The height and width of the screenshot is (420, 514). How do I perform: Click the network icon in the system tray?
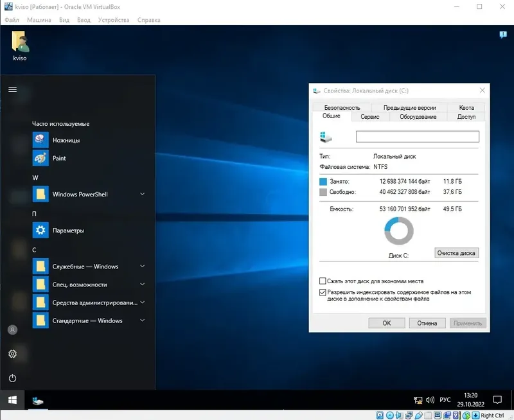(x=418, y=399)
